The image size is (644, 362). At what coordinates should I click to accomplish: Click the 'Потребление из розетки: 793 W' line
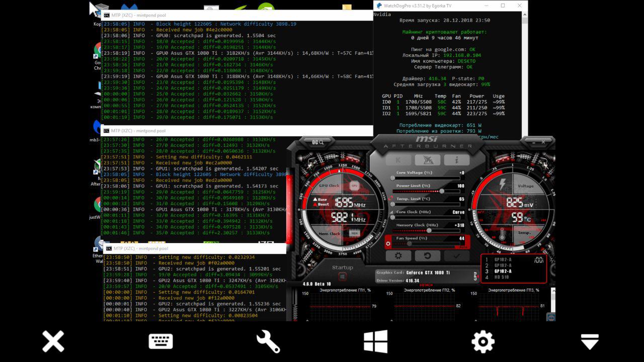click(x=439, y=131)
